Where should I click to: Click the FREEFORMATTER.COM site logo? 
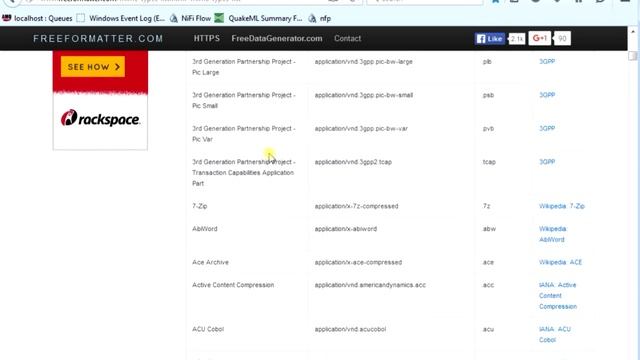[x=98, y=38]
